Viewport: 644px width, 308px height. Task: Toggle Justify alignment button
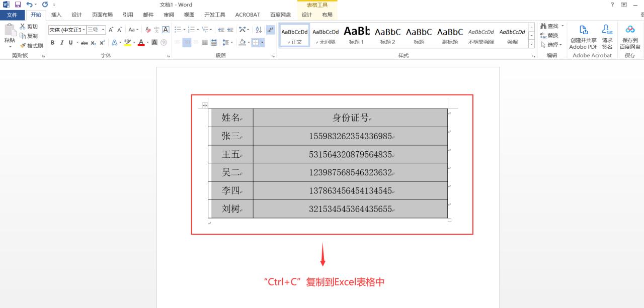pyautogui.click(x=205, y=43)
